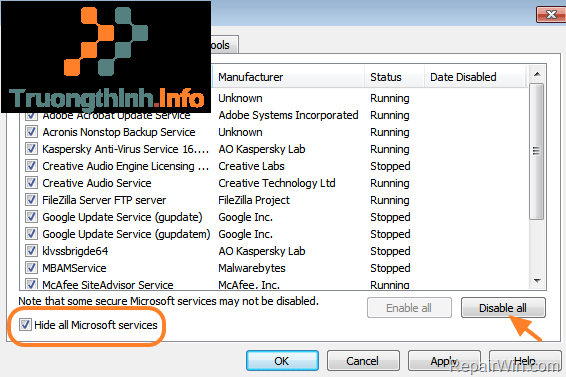566x377 pixels.
Task: Click scrollbar up arrow in services list
Action: point(537,74)
